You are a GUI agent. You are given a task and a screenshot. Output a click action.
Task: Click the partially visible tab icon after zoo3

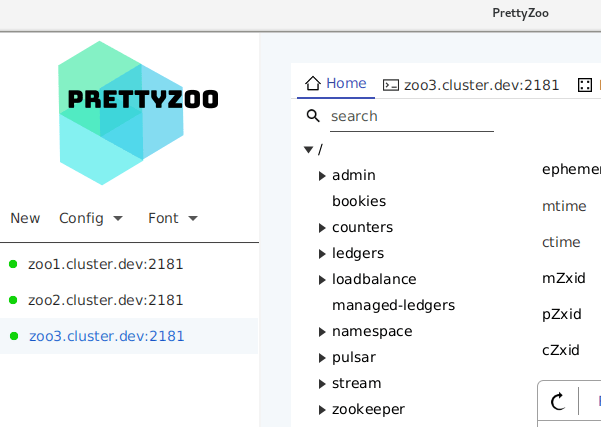pyautogui.click(x=584, y=85)
